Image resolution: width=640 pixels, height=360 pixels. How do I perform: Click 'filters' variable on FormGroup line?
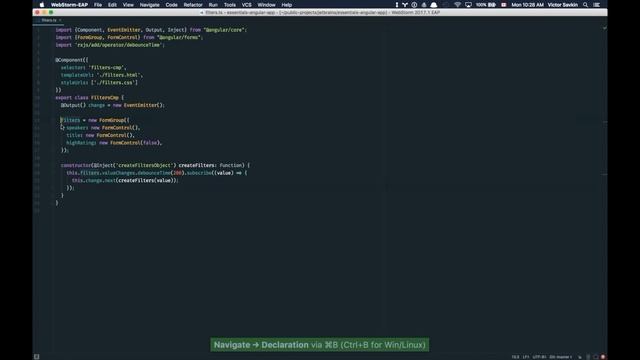70,120
